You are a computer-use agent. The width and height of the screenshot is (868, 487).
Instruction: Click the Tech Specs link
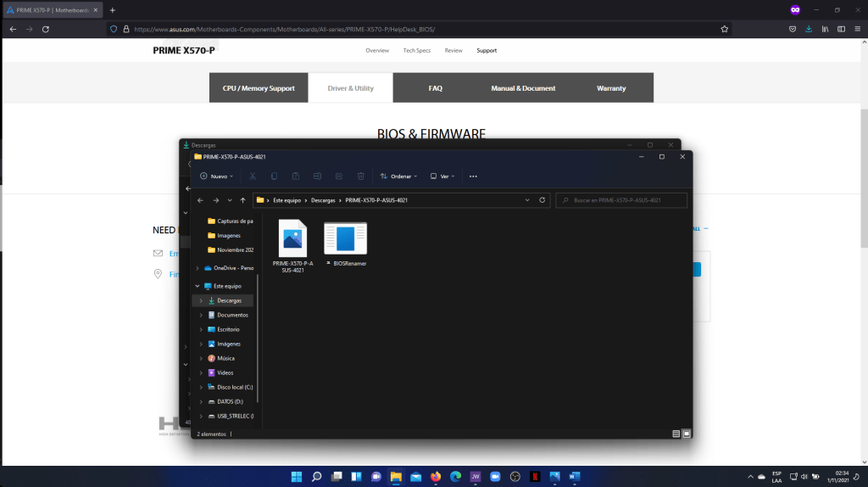click(x=416, y=50)
